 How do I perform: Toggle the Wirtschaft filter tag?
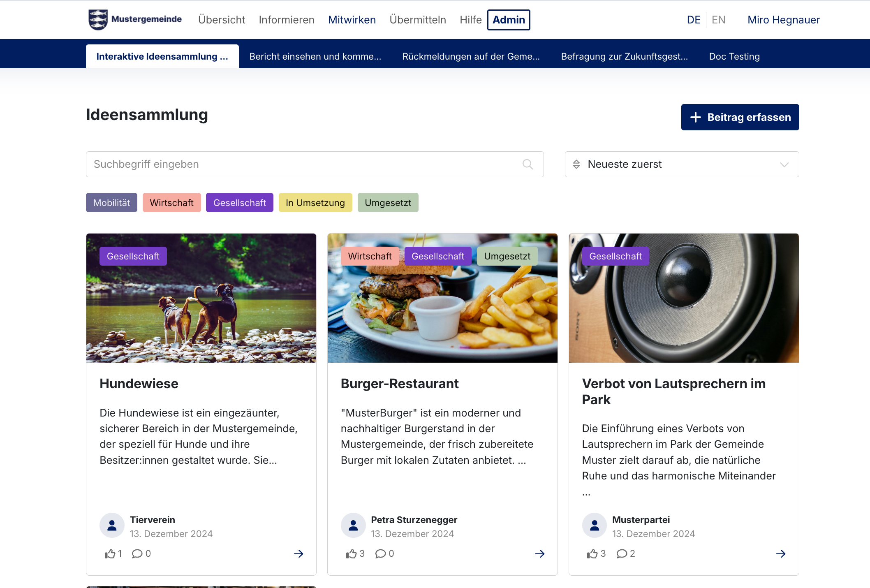tap(171, 203)
